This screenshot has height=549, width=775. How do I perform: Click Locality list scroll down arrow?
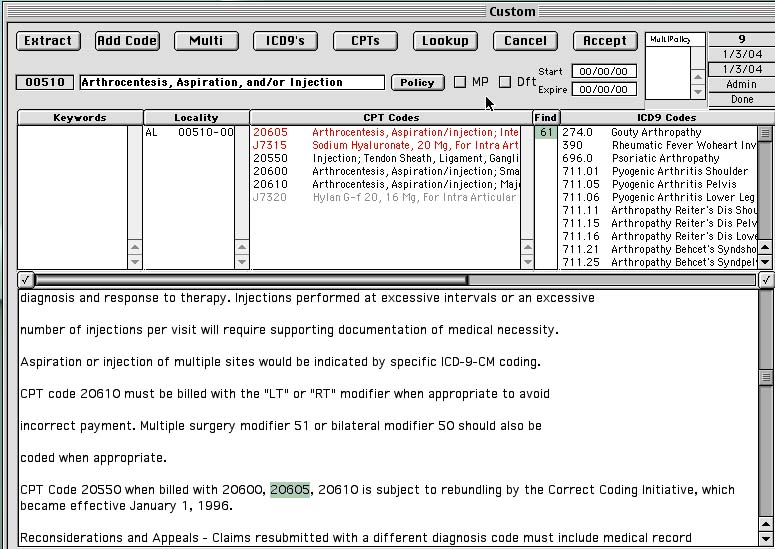click(242, 261)
